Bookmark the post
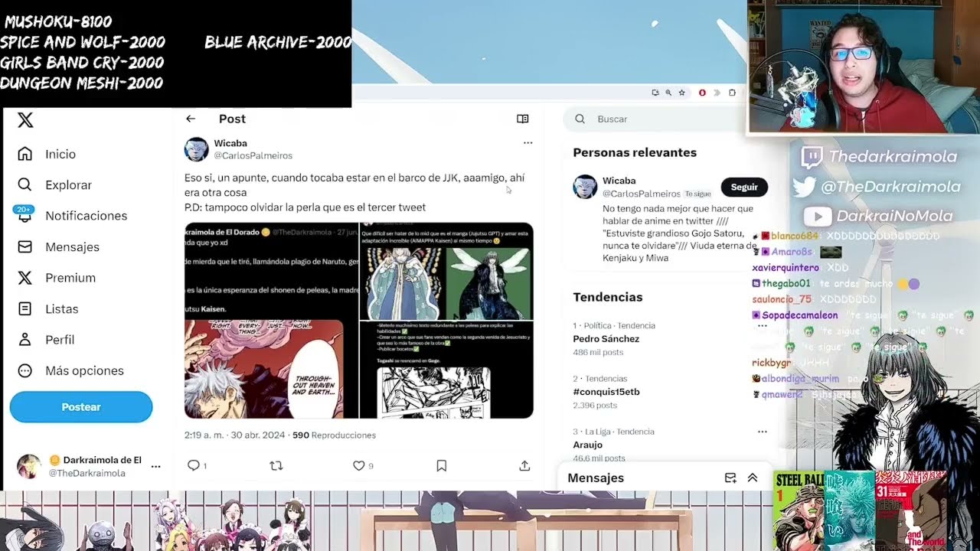 pyautogui.click(x=442, y=465)
